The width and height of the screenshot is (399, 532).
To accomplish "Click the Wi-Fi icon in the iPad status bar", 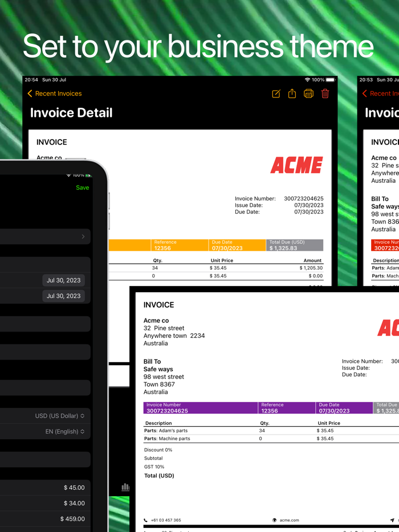I will [x=307, y=80].
